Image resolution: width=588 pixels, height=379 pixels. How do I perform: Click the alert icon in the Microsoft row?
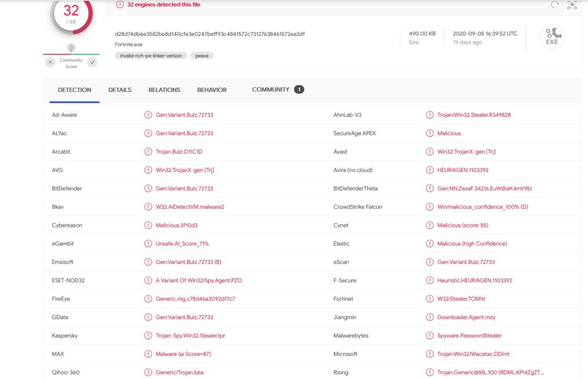pos(430,354)
